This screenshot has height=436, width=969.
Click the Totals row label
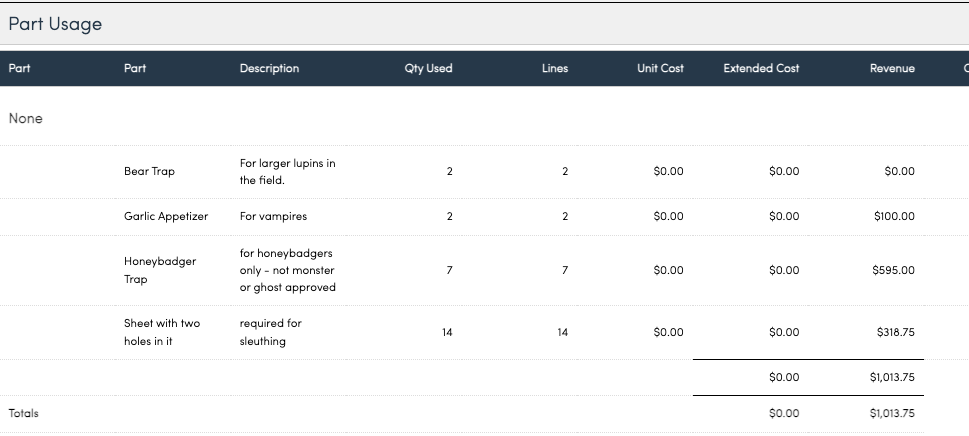(x=23, y=413)
